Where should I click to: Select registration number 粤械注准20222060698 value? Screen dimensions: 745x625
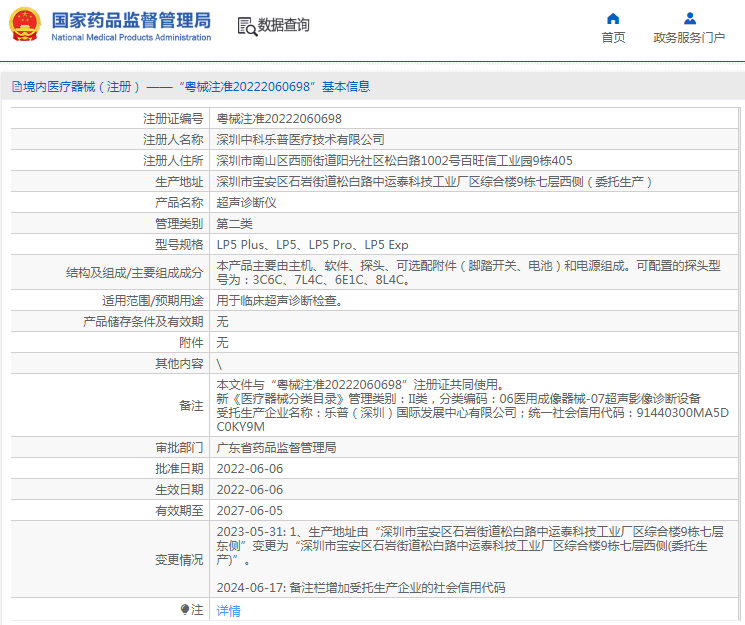point(279,118)
